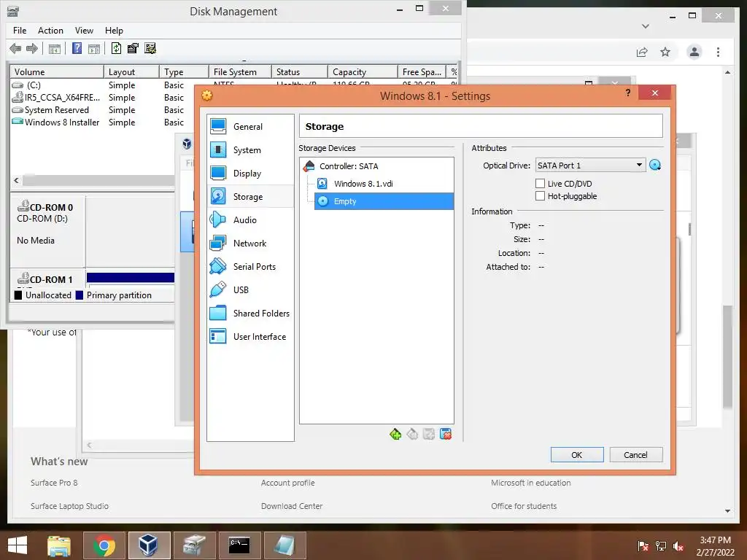Click the Refresh icon in Disk Management toolbar
747x560 pixels.
tap(116, 48)
